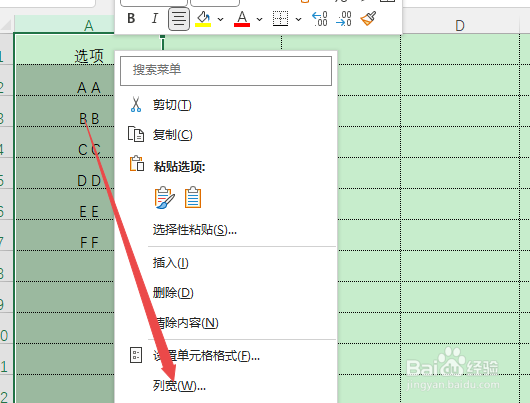The height and width of the screenshot is (403, 530).
Task: Select column D header
Action: (460, 25)
